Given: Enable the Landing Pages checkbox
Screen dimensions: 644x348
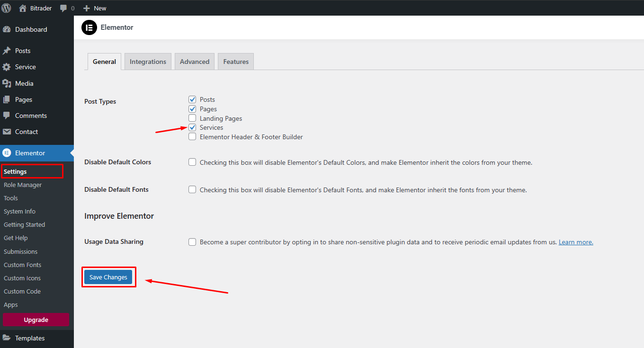Looking at the screenshot, I should point(192,118).
